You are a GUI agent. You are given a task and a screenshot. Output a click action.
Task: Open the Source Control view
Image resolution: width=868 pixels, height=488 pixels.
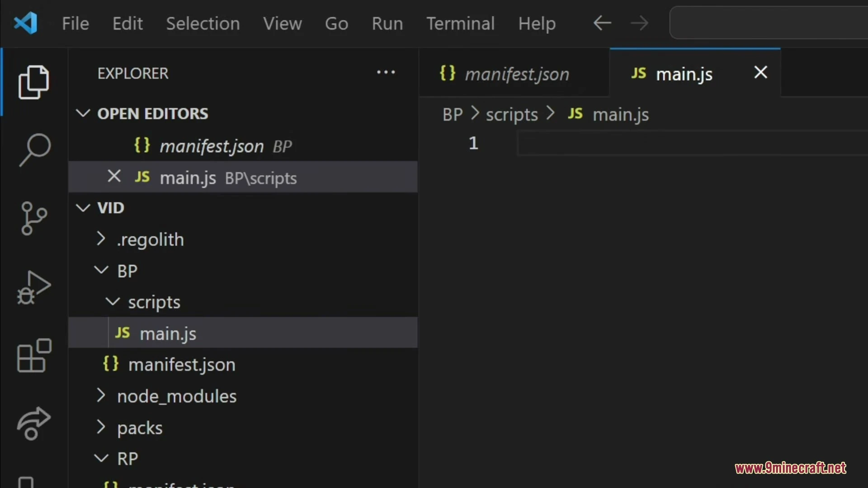[x=34, y=218]
